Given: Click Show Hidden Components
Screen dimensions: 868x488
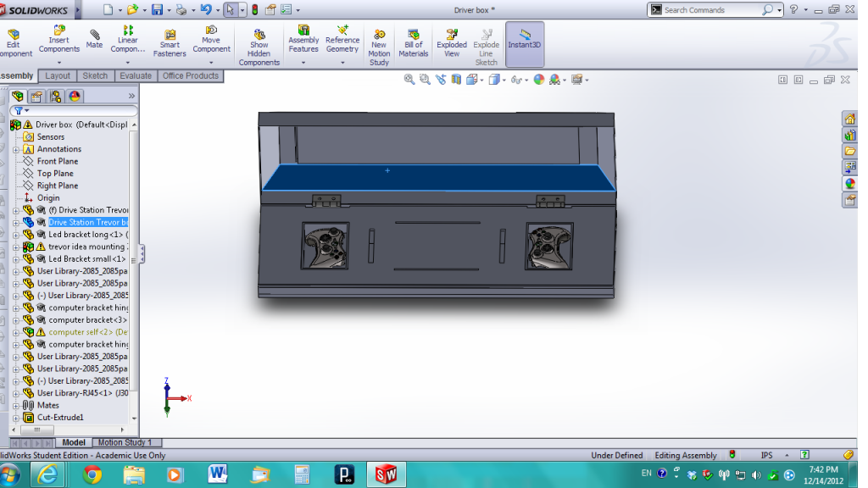Looking at the screenshot, I should (259, 47).
